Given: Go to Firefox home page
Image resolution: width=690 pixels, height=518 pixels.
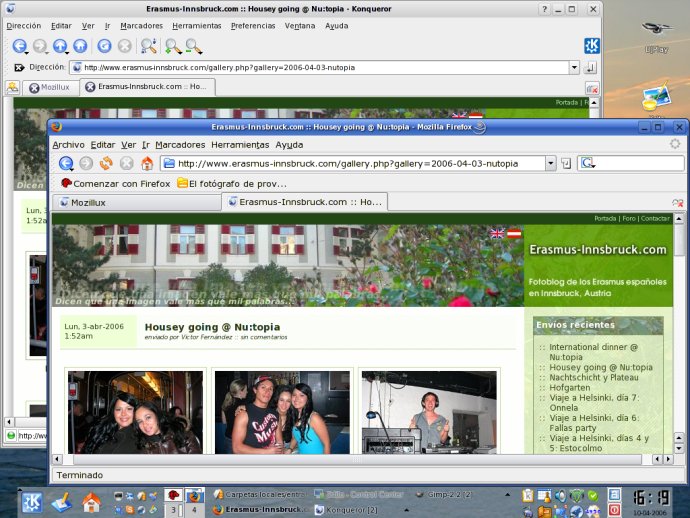Looking at the screenshot, I should [147, 163].
